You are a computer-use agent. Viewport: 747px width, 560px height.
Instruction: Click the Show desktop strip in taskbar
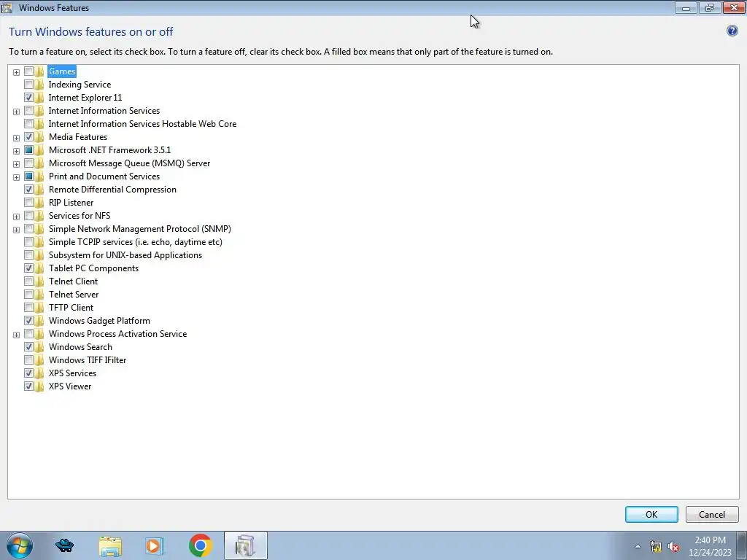[742, 545]
